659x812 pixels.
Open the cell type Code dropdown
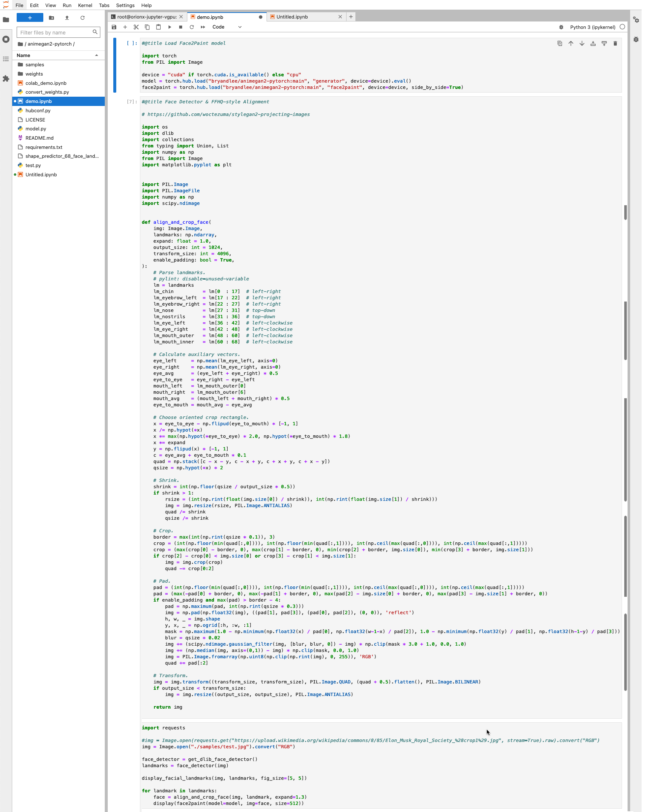point(227,27)
